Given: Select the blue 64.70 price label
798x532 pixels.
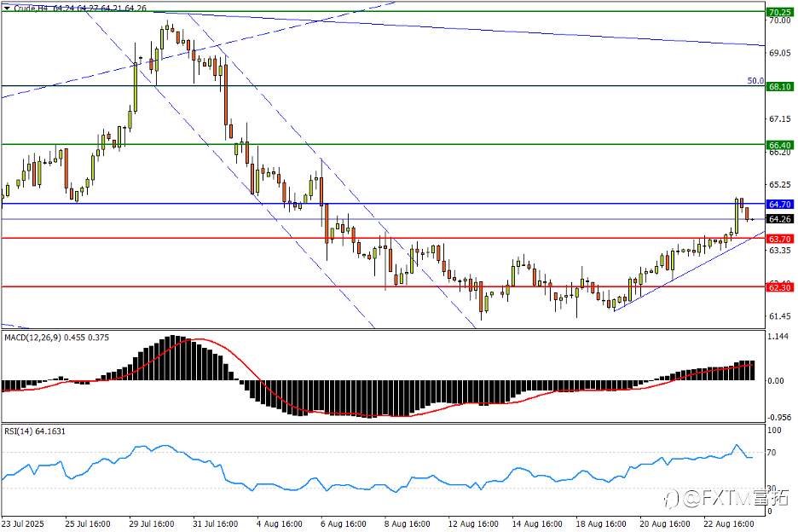Looking at the screenshot, I should [780, 204].
